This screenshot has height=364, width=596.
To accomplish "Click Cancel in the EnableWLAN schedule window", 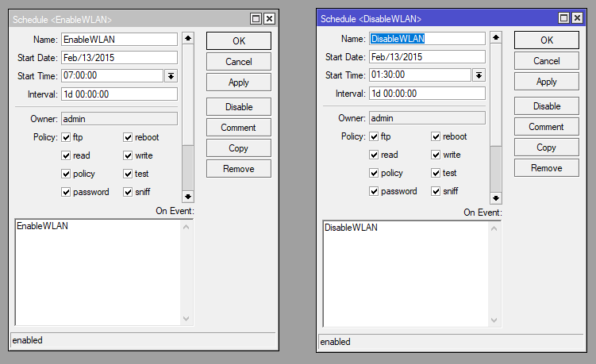I will click(239, 62).
